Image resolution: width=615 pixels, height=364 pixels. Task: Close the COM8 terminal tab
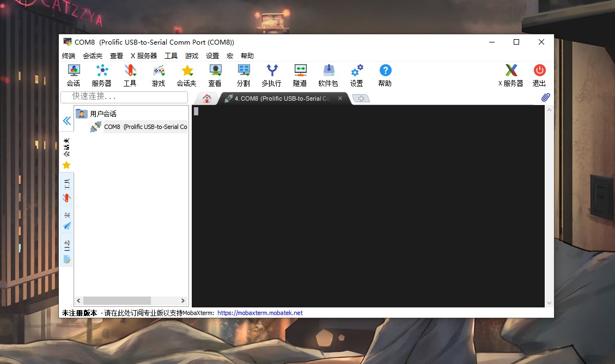(340, 98)
